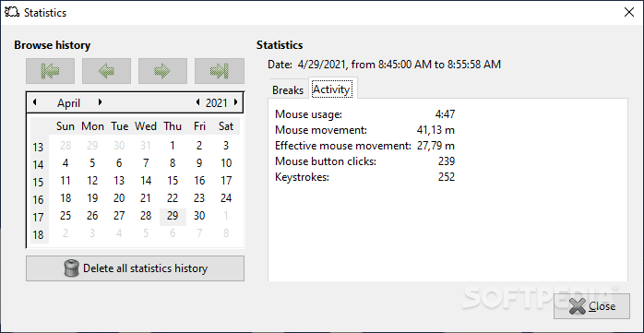Click Mouse movement value 41,13 m

click(x=435, y=130)
